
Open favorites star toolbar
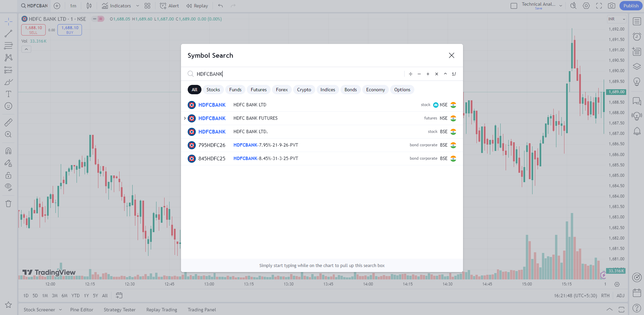point(8,305)
